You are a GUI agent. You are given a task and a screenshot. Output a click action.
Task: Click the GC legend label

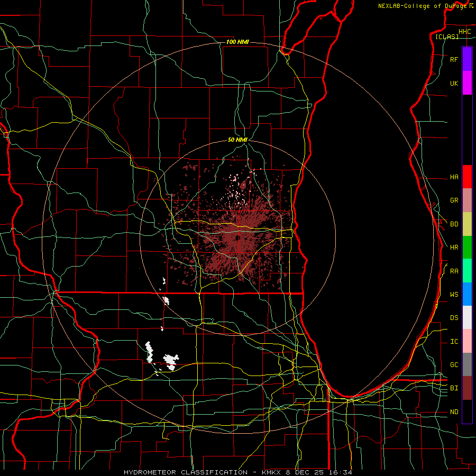tap(454, 365)
